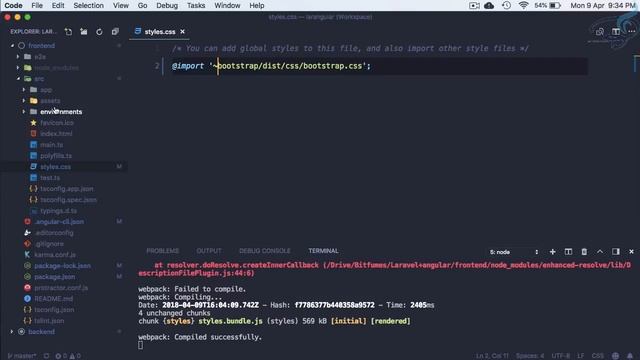Open the Selection menu
The image size is (640, 360).
(x=88, y=5)
